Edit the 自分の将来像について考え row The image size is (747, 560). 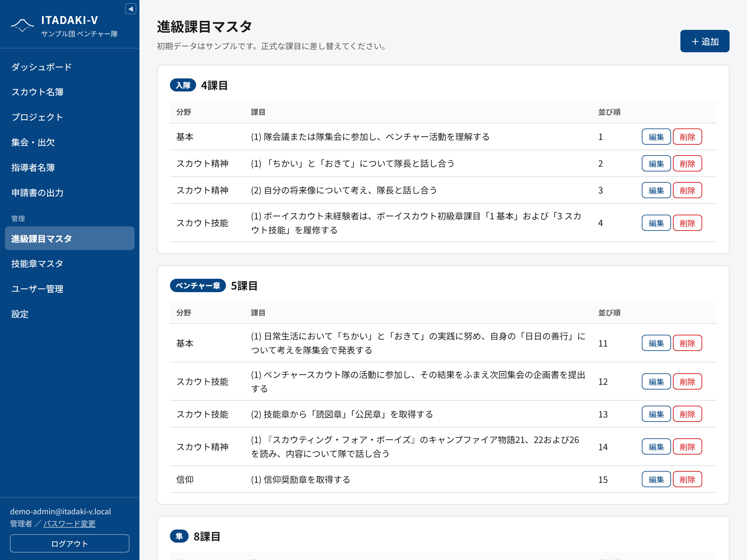pyautogui.click(x=656, y=190)
